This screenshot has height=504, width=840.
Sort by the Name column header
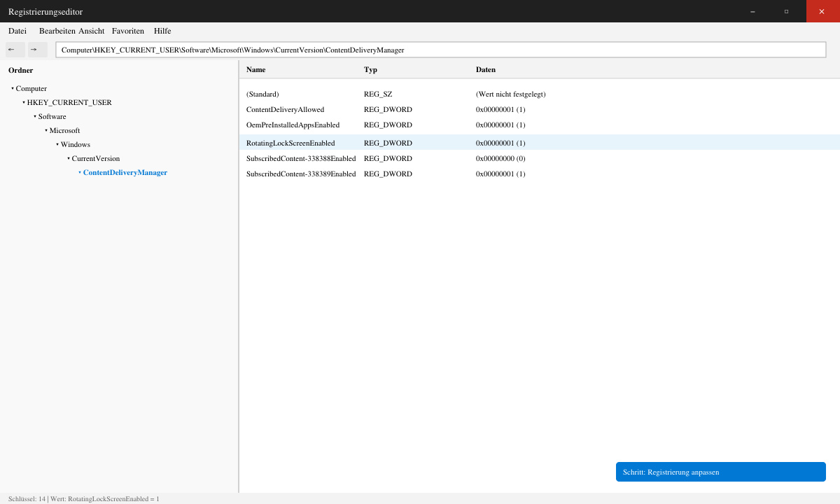(x=256, y=69)
